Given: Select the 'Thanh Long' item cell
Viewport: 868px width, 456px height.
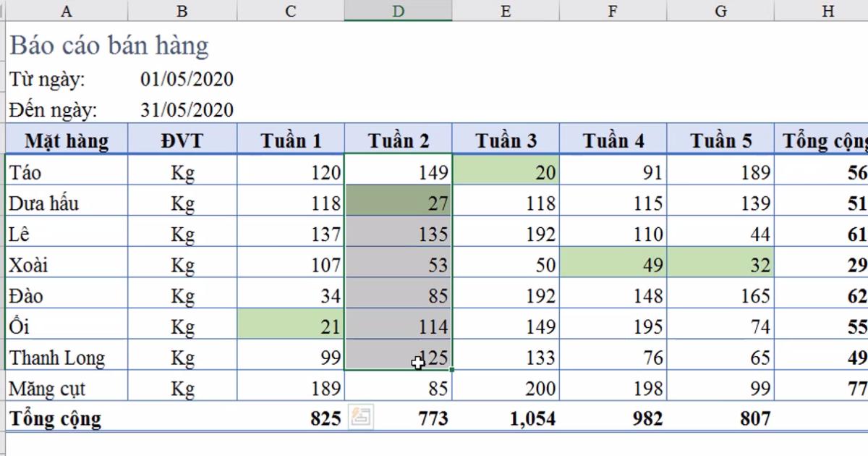Looking at the screenshot, I should 67,355.
